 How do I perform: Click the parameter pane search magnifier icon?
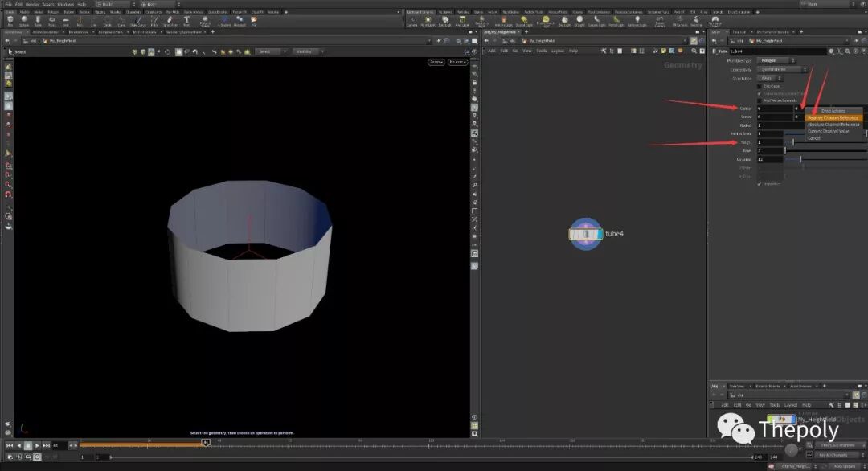[848, 51]
